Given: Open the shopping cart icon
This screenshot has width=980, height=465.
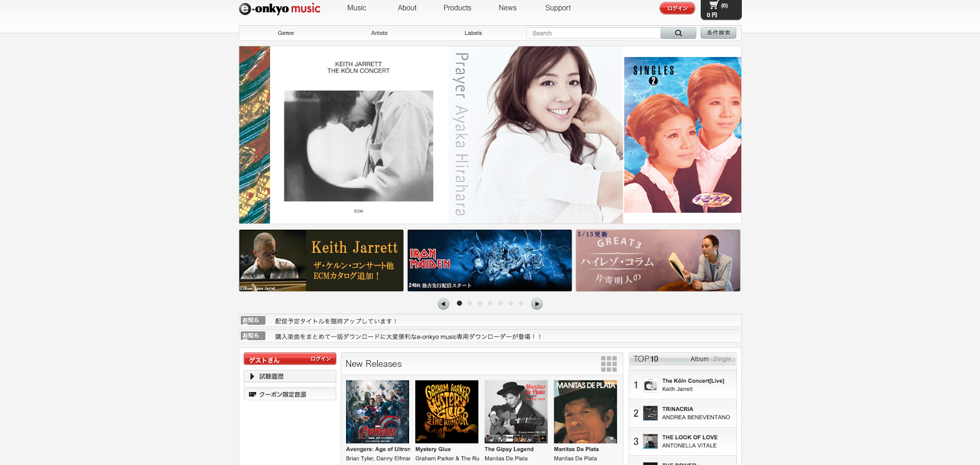Looking at the screenshot, I should pyautogui.click(x=714, y=6).
